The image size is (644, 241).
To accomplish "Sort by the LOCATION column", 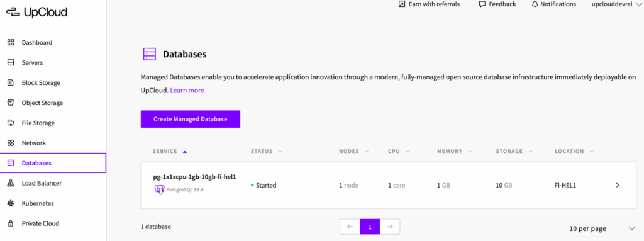I will (x=574, y=152).
